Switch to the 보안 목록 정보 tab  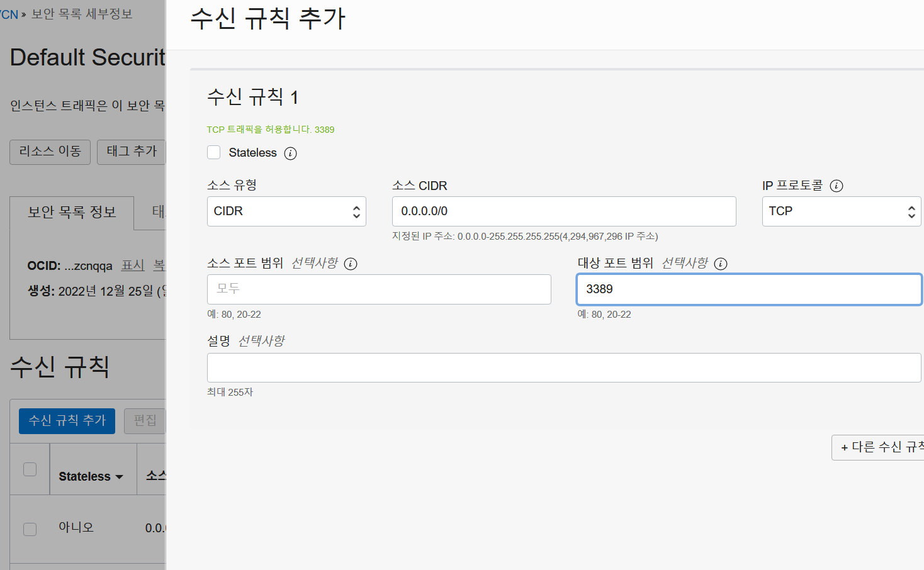[x=72, y=213]
